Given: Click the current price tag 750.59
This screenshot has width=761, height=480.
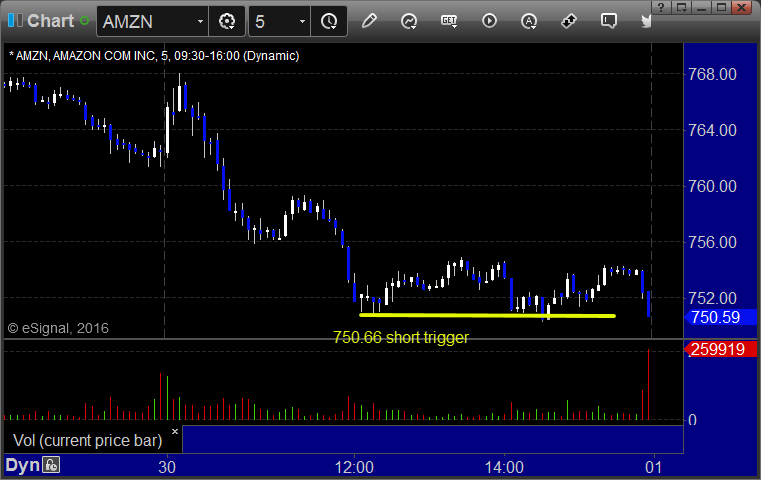Looking at the screenshot, I should click(x=720, y=317).
